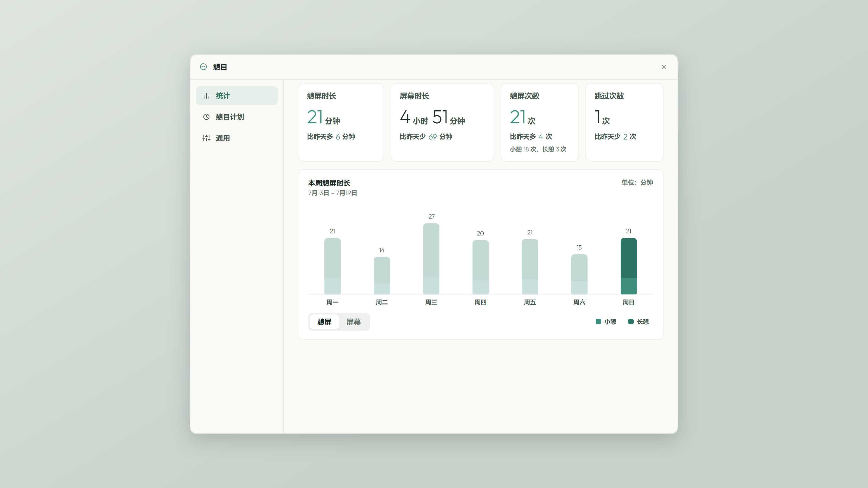This screenshot has height=488, width=868.
Task: Click the text 比昨天少 69 分钟
Action: click(426, 137)
